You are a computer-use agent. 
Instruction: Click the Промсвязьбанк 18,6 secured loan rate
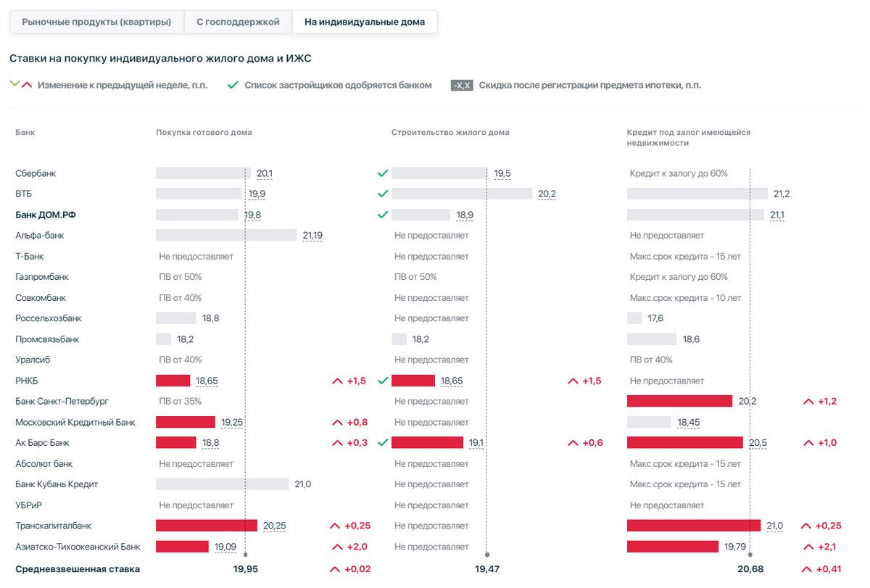(691, 339)
